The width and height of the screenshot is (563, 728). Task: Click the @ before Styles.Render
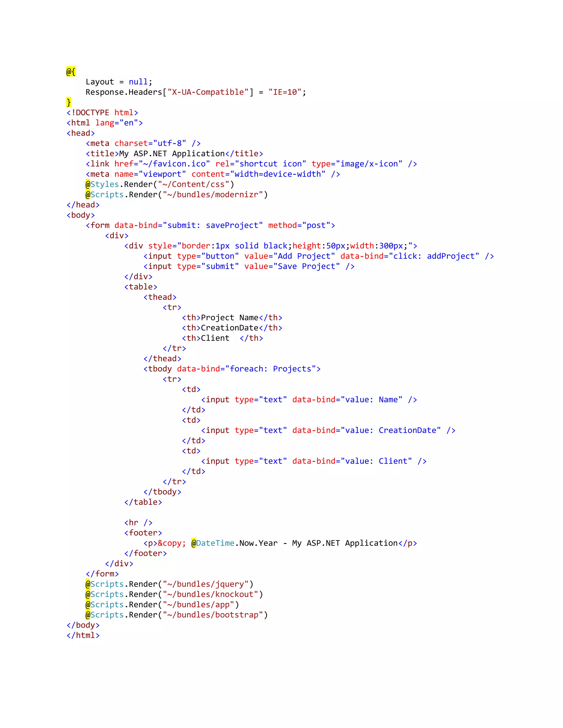[88, 184]
